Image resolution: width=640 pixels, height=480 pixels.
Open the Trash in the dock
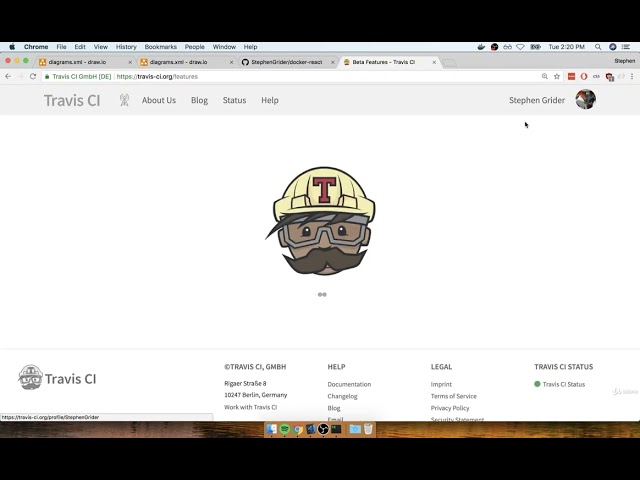[x=368, y=429]
